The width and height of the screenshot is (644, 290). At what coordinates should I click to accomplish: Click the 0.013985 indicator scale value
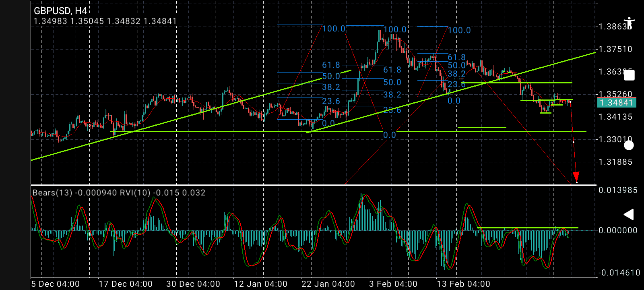coord(618,190)
